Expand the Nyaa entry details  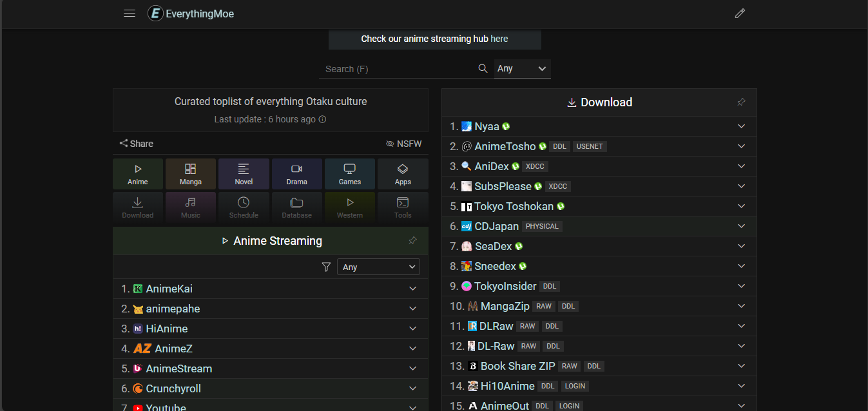(x=742, y=126)
